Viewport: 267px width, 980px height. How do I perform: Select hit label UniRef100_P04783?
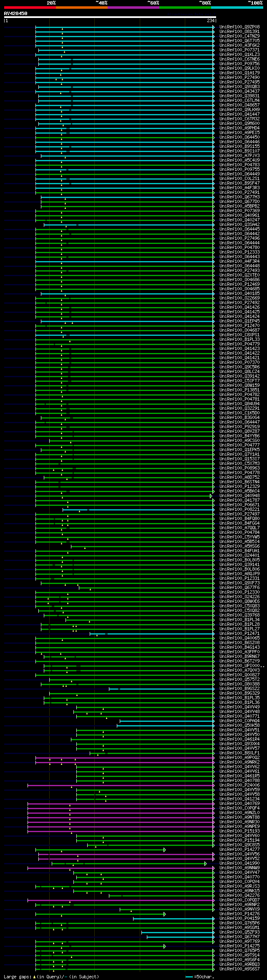point(239,165)
